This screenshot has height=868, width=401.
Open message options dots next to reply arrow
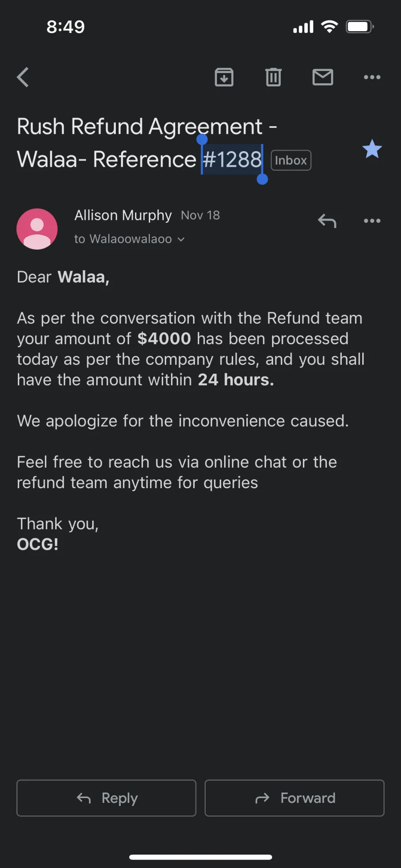click(372, 221)
